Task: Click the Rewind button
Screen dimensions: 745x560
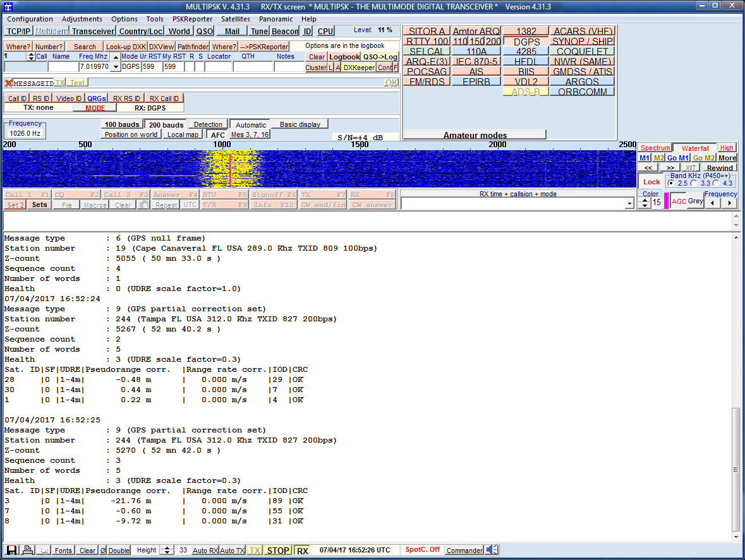Action: [x=719, y=167]
